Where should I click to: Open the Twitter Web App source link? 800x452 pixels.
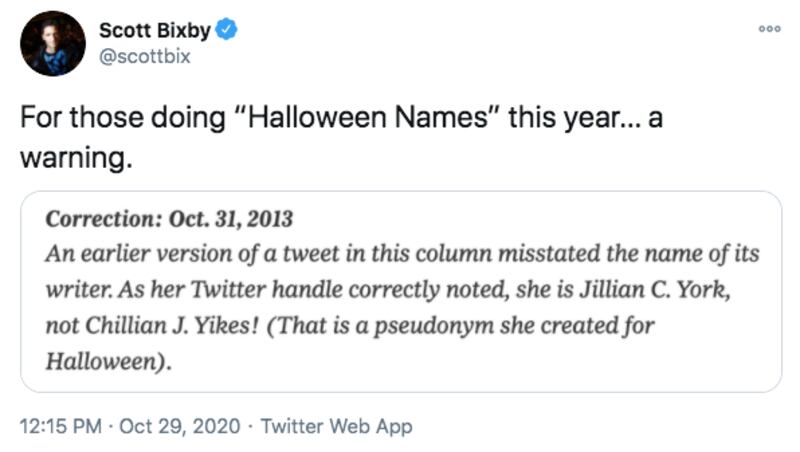[336, 427]
